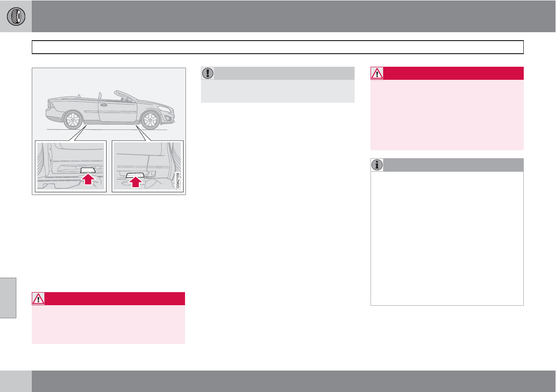Click the gray important-notice text box
Screen dimensions: 556x392
(x=278, y=91)
